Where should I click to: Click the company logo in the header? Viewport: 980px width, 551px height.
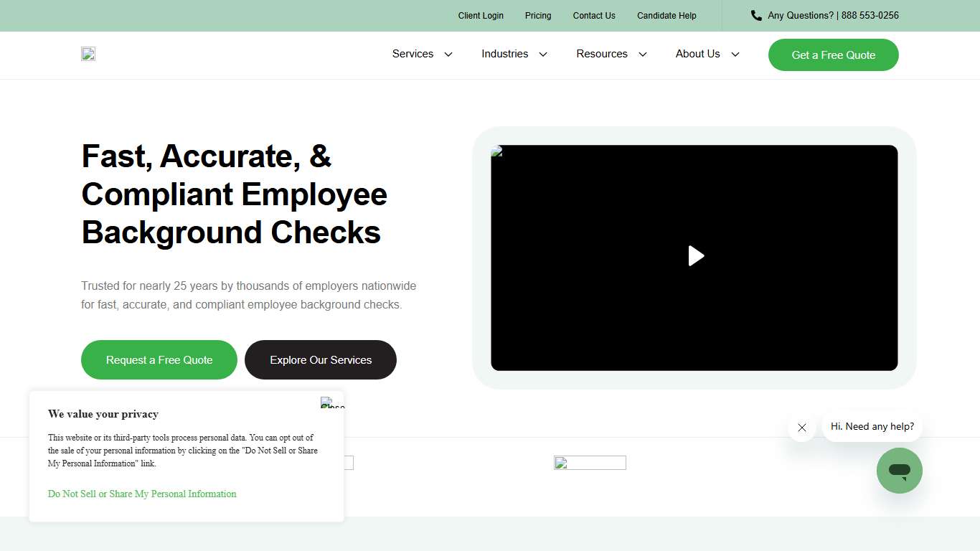click(88, 54)
